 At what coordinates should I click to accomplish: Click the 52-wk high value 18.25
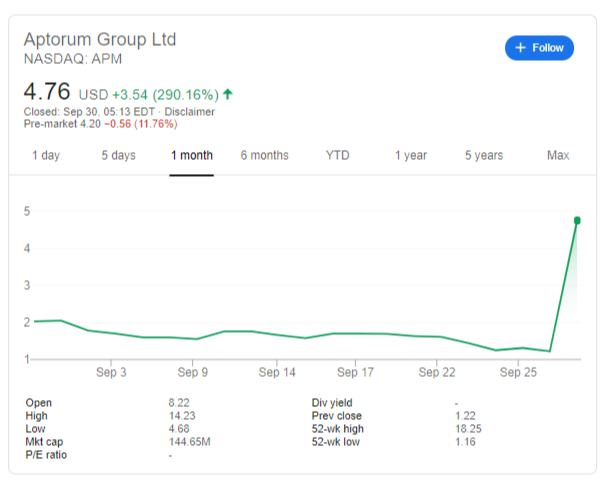468,429
